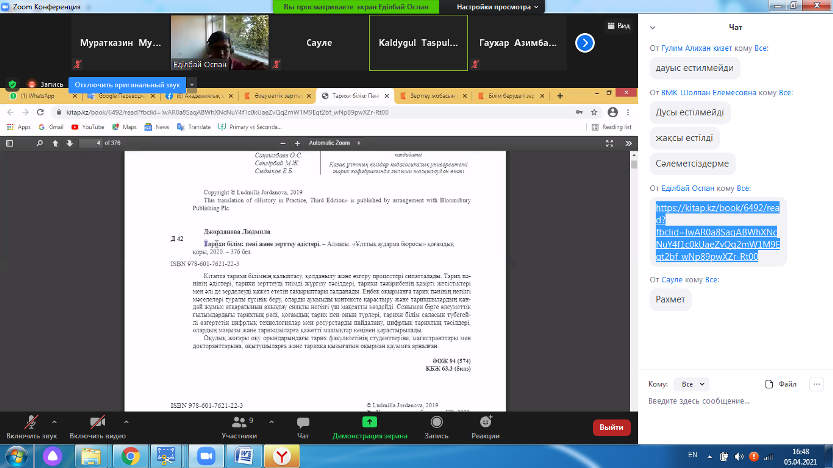Click the green security shield icon
This screenshot has height=468, width=833.
pyautogui.click(x=12, y=84)
